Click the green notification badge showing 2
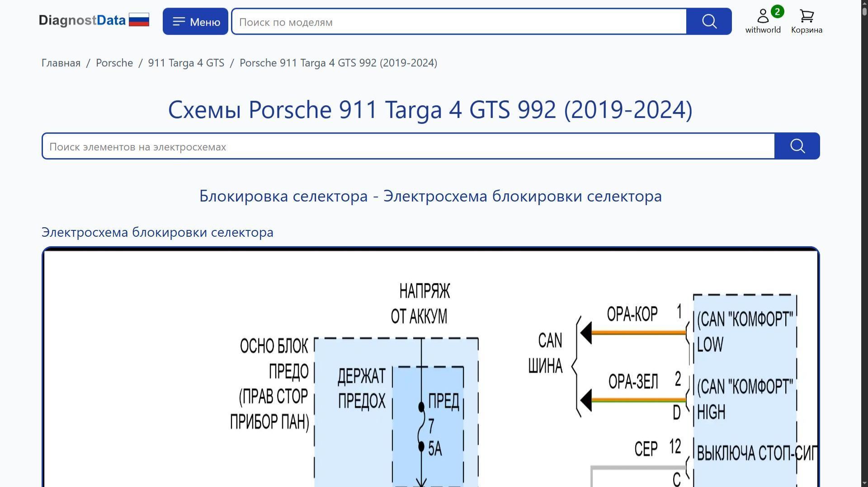The image size is (868, 487). point(777,12)
